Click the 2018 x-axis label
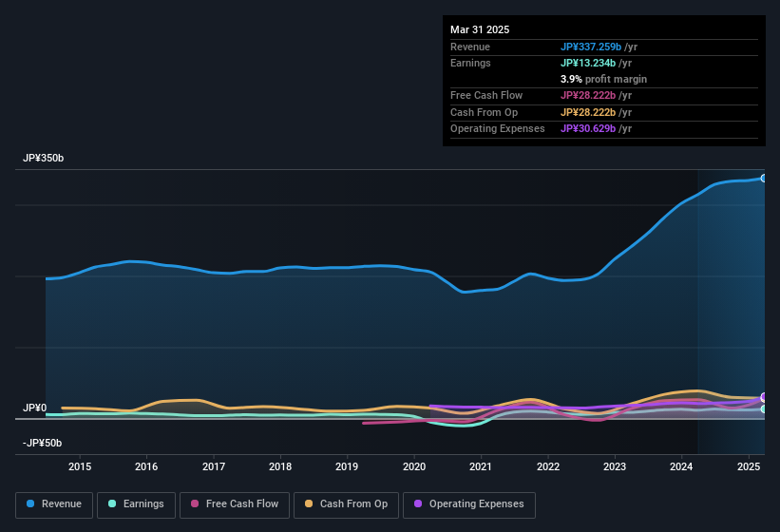Viewport: 780px width, 532px height. click(280, 466)
